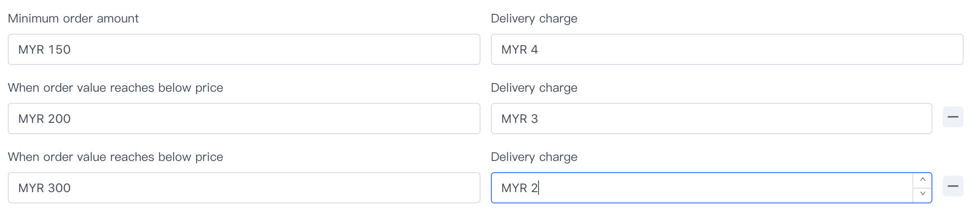Click the MYR prefix in the 150 field
The height and width of the screenshot is (212, 980).
(x=31, y=50)
